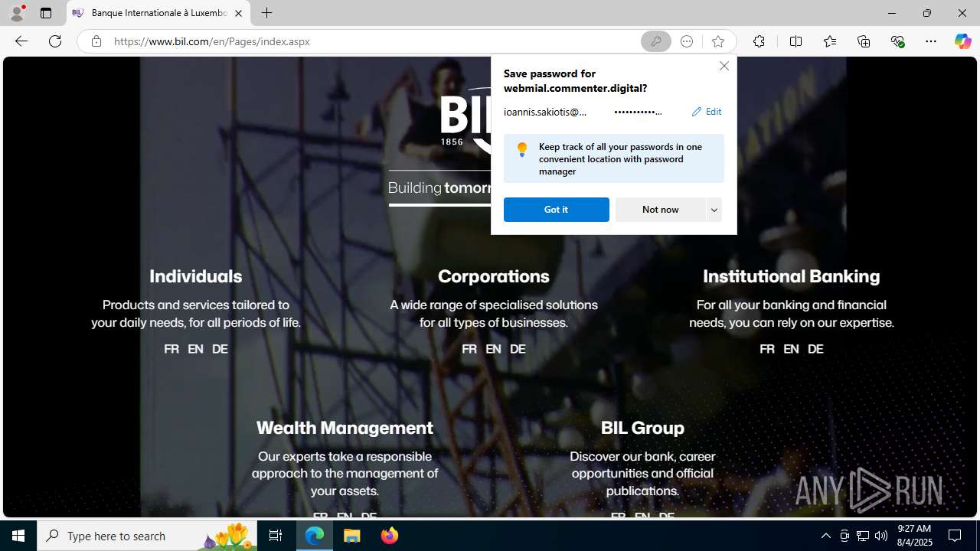Click the password manager tip lightbulb icon
This screenshot has width=980, height=551.
coord(521,149)
